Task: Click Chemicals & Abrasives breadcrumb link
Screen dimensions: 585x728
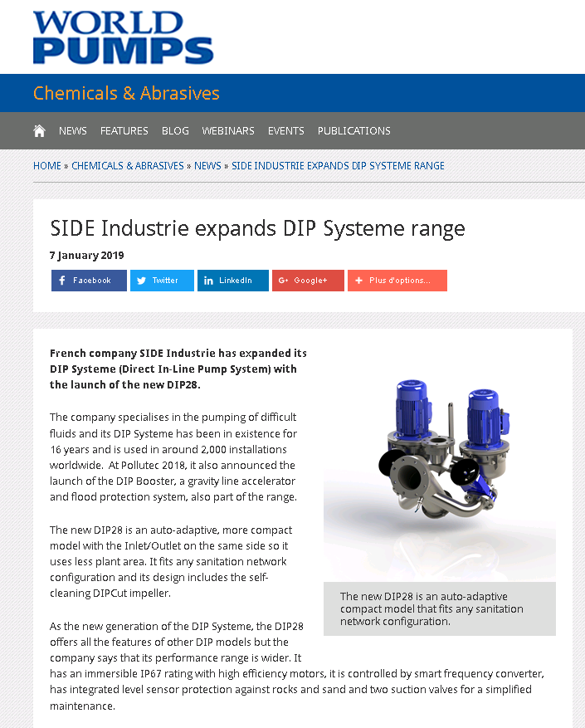Action: pos(128,166)
